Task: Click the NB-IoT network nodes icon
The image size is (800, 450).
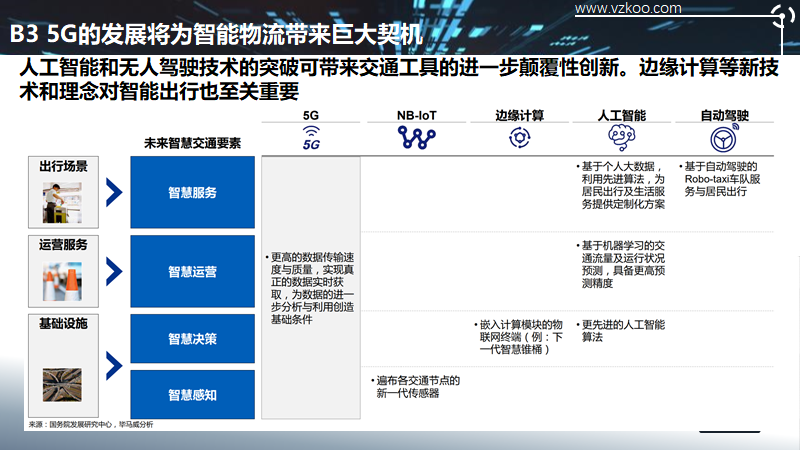Action: 416,138
